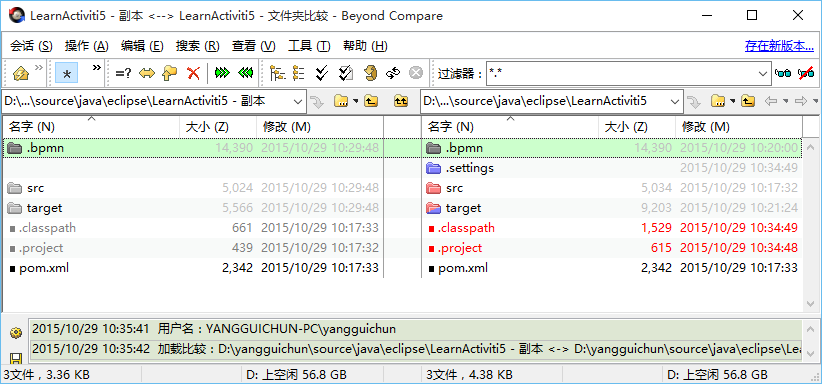This screenshot has height=384, width=822.
Task: Open the filter dropdown list
Action: pos(763,74)
